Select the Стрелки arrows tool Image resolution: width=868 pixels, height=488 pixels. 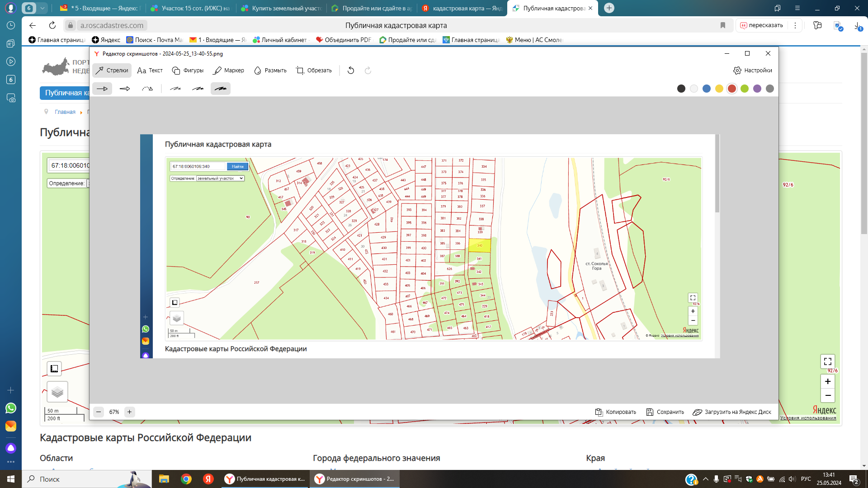click(112, 70)
